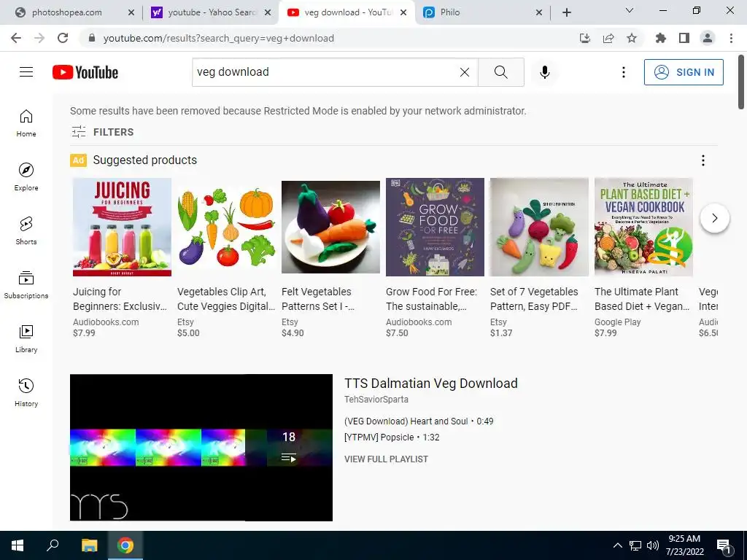Image resolution: width=747 pixels, height=560 pixels.
Task: Open Grow Food For Free product image
Action: (x=435, y=227)
